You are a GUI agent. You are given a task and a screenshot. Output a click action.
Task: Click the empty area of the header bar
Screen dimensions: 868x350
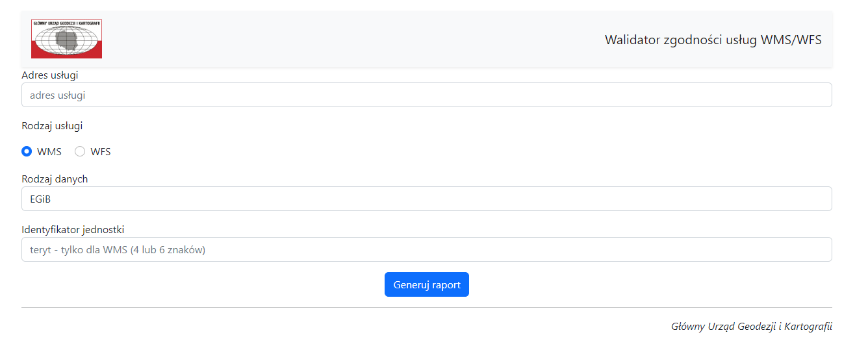pyautogui.click(x=351, y=39)
